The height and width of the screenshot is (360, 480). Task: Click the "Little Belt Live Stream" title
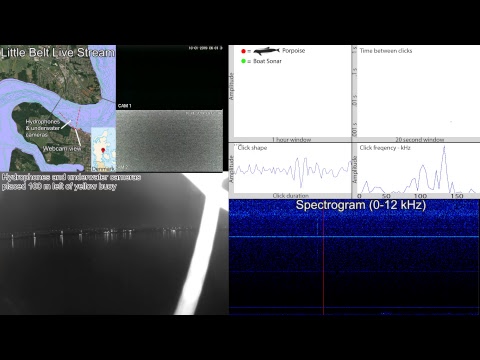point(58,52)
